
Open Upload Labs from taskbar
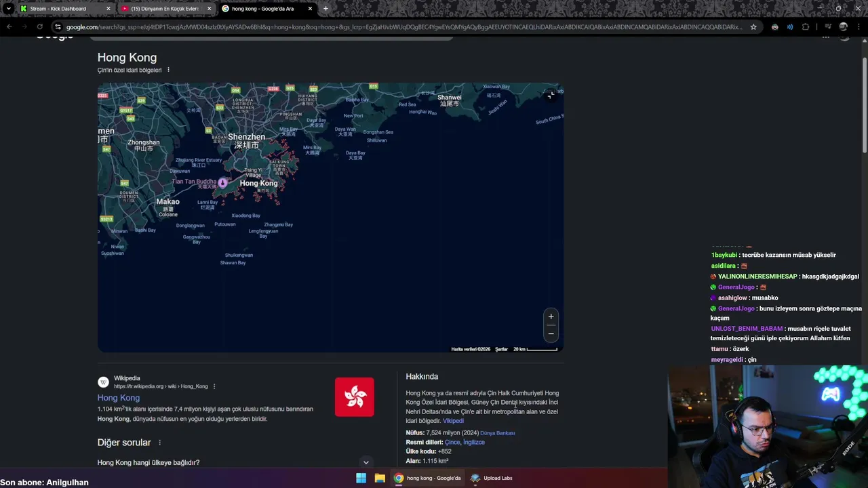click(492, 478)
